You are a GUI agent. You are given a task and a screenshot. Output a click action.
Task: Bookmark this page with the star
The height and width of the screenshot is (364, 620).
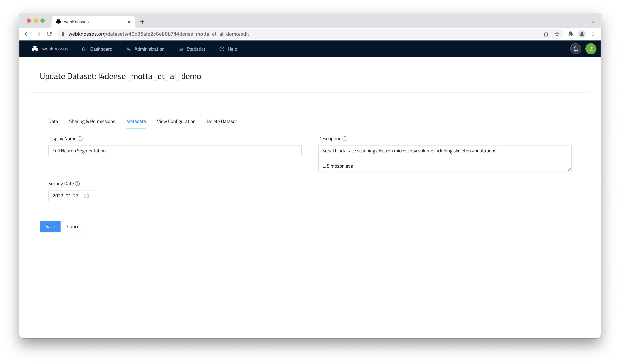pyautogui.click(x=557, y=34)
